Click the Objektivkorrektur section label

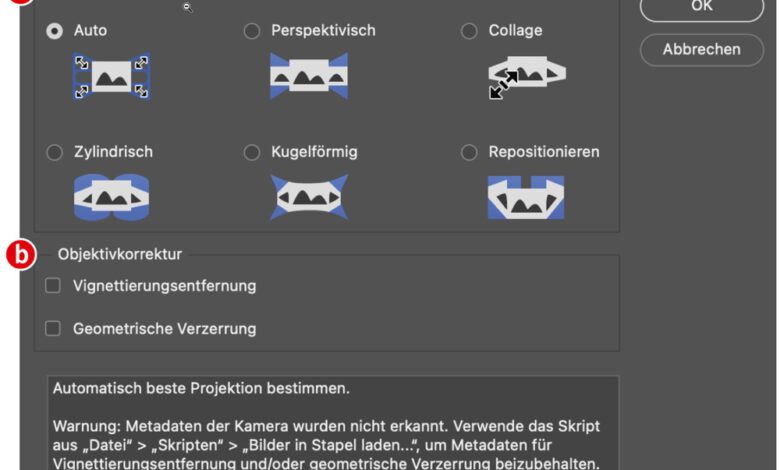pos(120,255)
